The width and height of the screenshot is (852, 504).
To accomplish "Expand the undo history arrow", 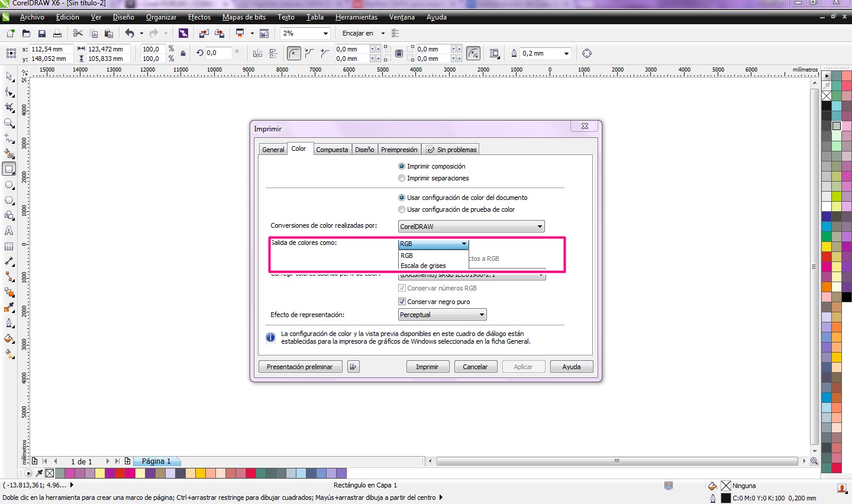I will pos(141,33).
